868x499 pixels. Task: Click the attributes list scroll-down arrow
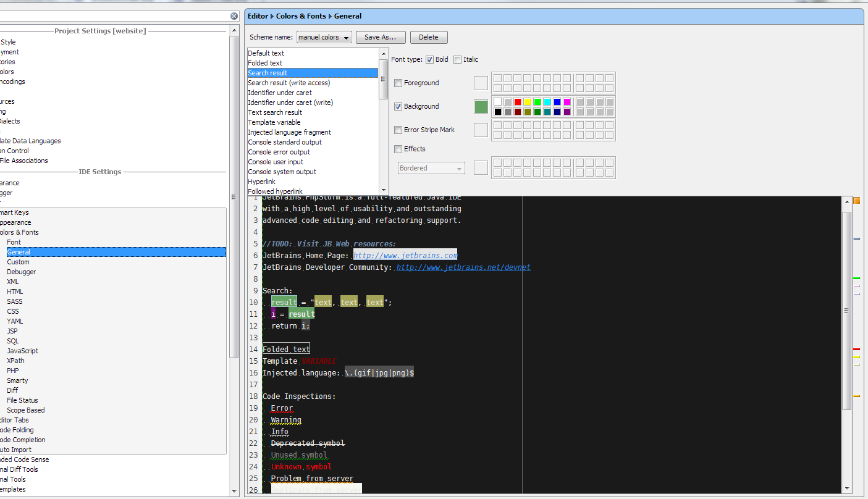[x=384, y=190]
